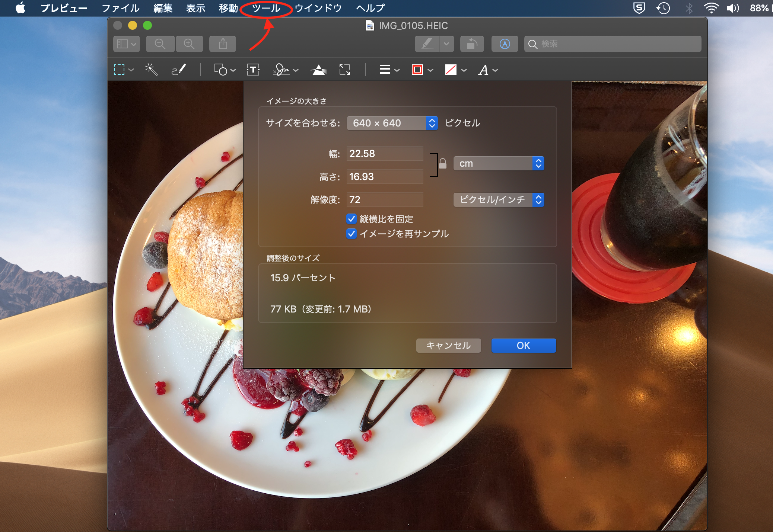Image resolution: width=773 pixels, height=532 pixels.
Task: Open the cm units dropdown
Action: pos(499,163)
